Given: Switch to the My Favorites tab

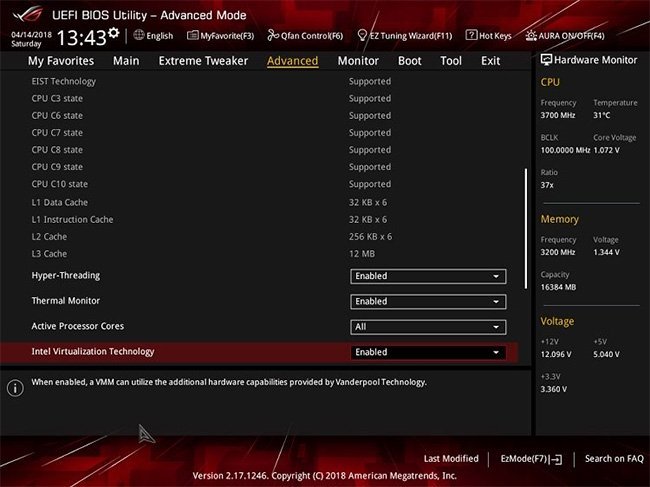Looking at the screenshot, I should coord(61,61).
